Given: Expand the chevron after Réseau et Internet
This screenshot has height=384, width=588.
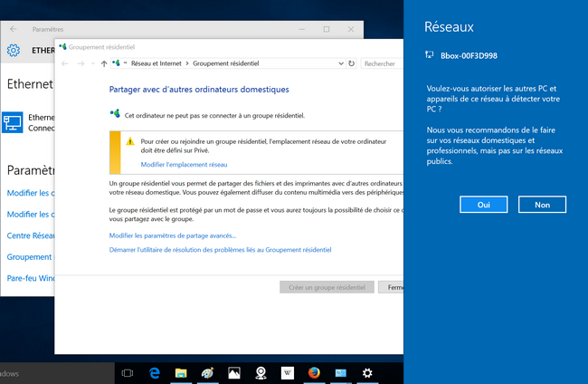Looking at the screenshot, I should point(187,63).
